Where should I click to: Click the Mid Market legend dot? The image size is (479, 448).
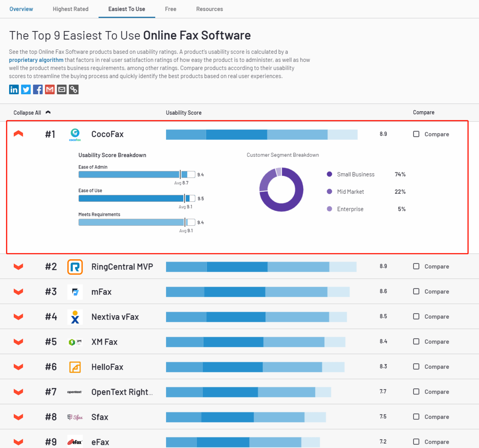(329, 191)
